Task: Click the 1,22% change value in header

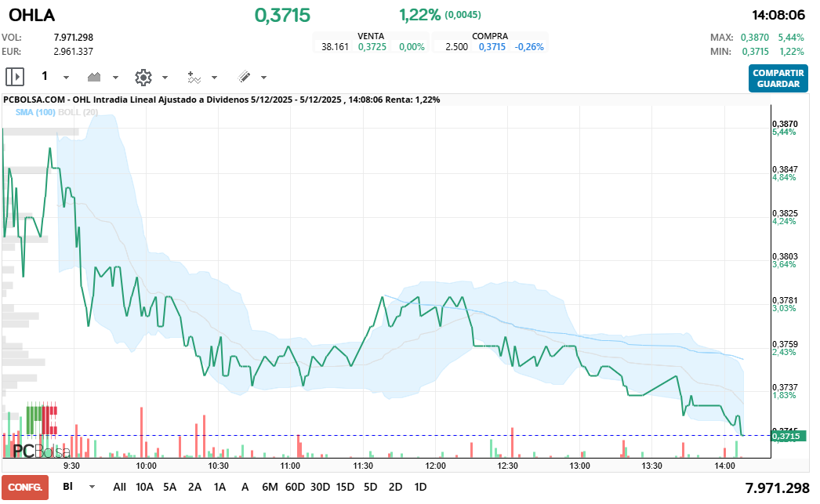Action: coord(420,15)
